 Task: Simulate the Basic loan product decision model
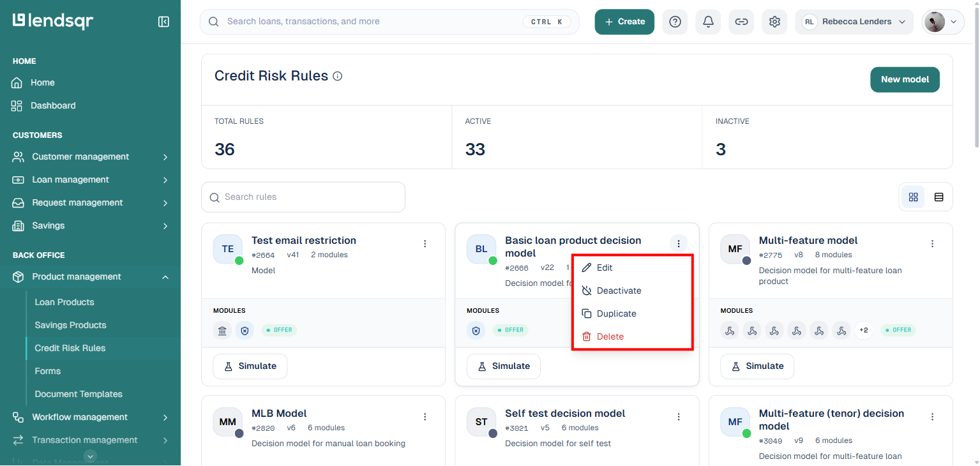pyautogui.click(x=503, y=366)
